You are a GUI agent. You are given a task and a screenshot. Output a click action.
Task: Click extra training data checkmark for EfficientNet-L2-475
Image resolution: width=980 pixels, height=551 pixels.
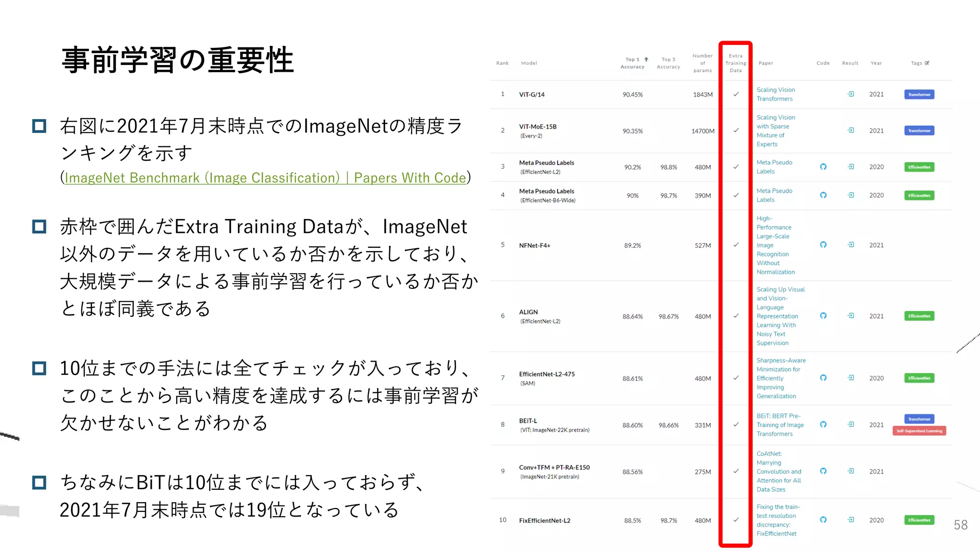coord(736,378)
